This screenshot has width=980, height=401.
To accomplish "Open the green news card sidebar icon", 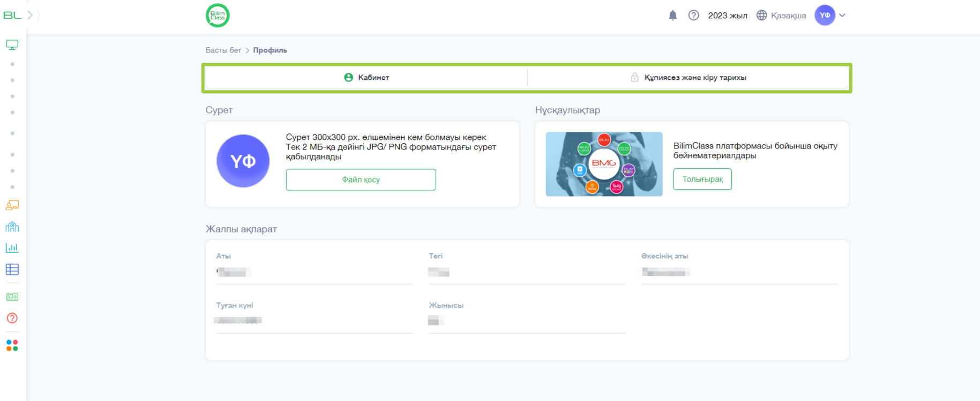I will tap(12, 296).
